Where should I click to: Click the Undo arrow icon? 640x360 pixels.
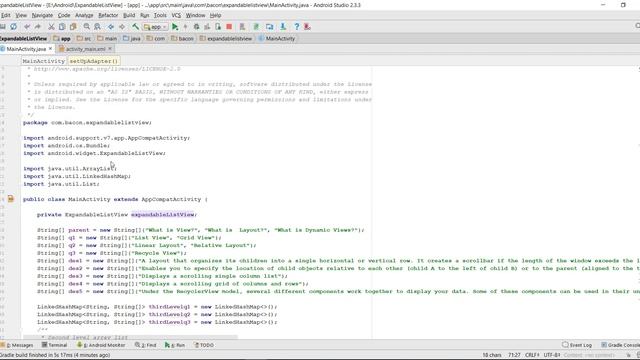[27, 27]
